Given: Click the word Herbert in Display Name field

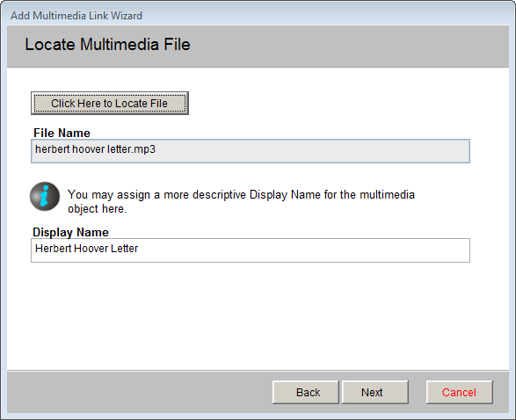Looking at the screenshot, I should point(54,249).
